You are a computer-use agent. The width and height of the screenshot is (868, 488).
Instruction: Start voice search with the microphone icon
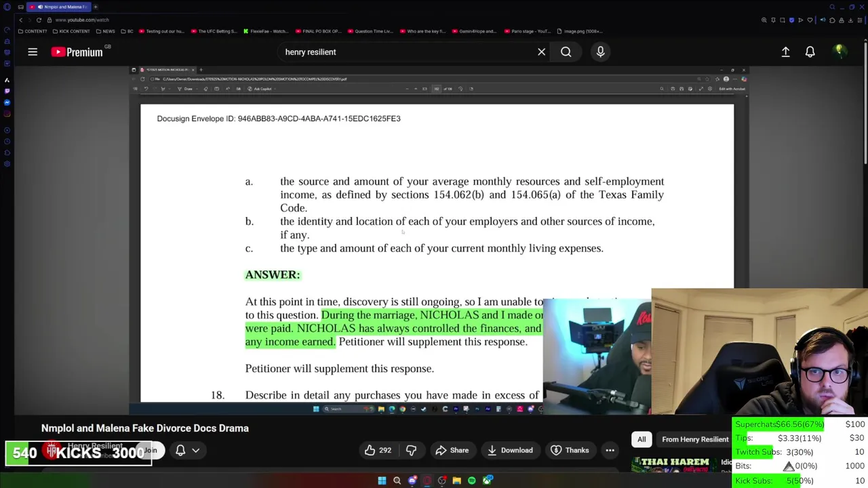(600, 52)
